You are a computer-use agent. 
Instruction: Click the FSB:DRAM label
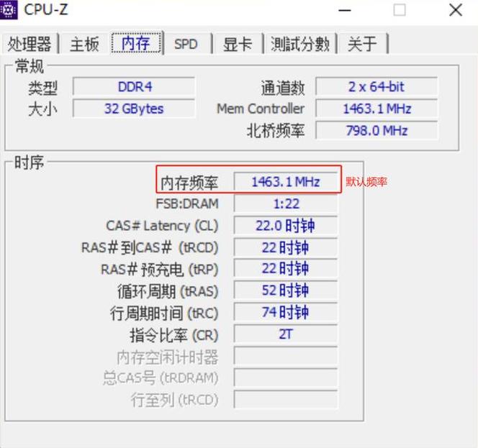187,204
